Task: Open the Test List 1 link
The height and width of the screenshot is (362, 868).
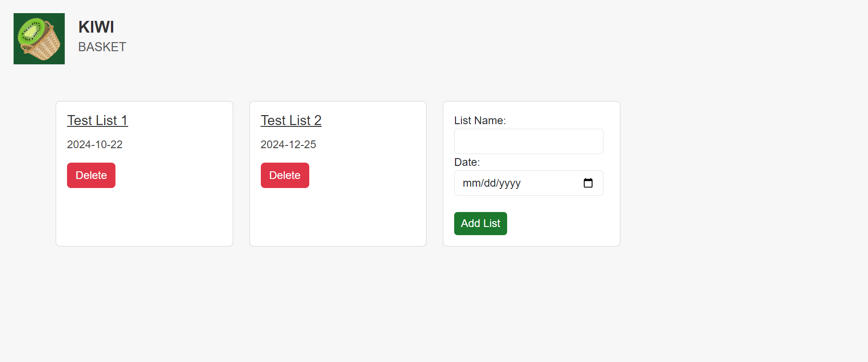Action: coord(97,121)
